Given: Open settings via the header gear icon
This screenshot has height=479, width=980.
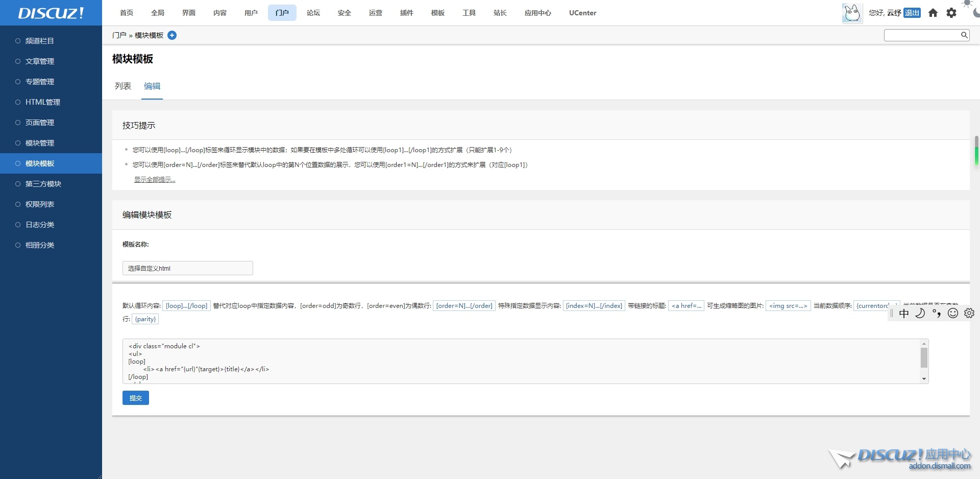Looking at the screenshot, I should pyautogui.click(x=951, y=13).
